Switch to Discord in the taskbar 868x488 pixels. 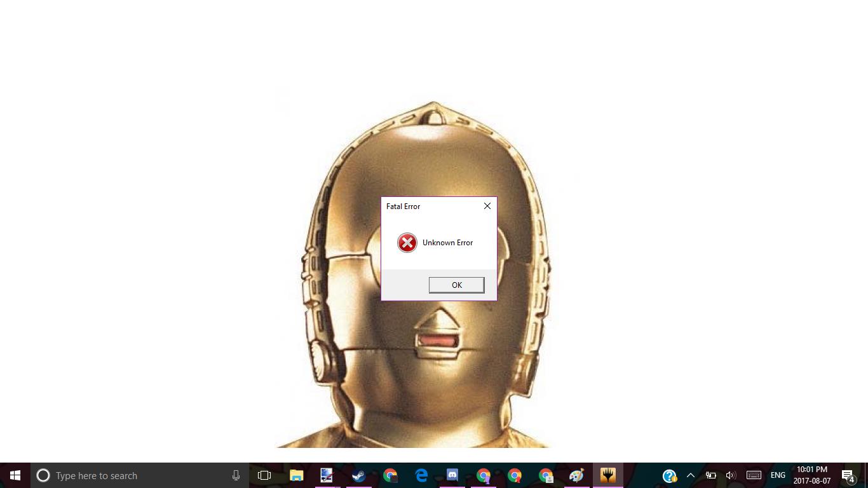452,475
